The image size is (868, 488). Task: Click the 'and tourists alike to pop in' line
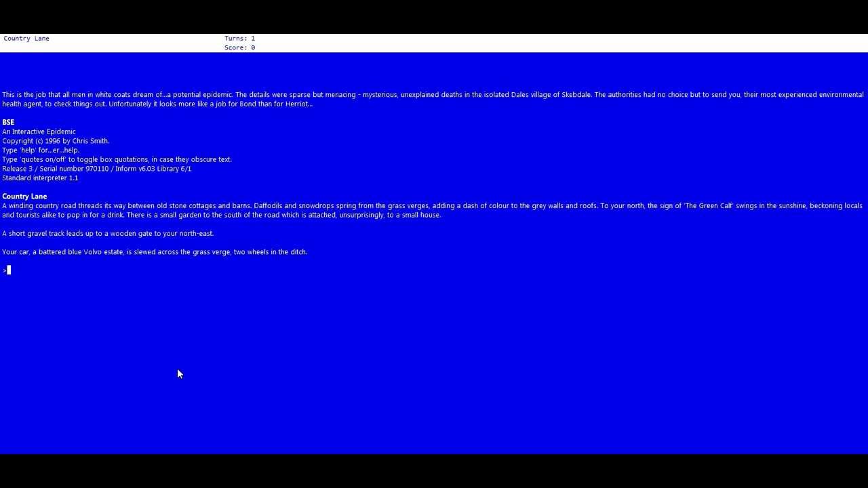pos(221,216)
